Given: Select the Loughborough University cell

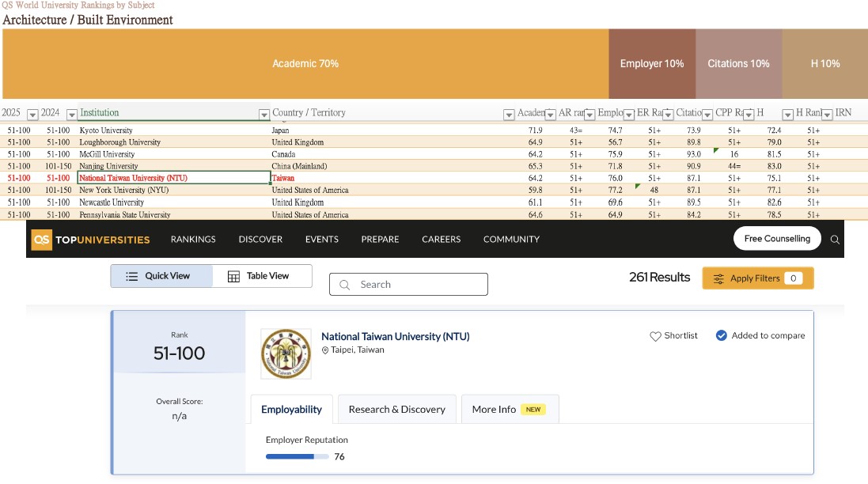Looking at the screenshot, I should [173, 142].
